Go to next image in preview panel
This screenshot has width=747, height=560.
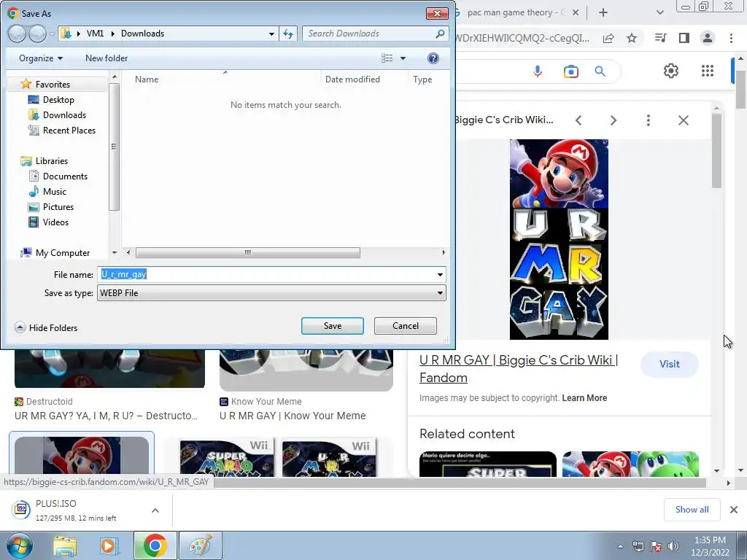tap(613, 120)
